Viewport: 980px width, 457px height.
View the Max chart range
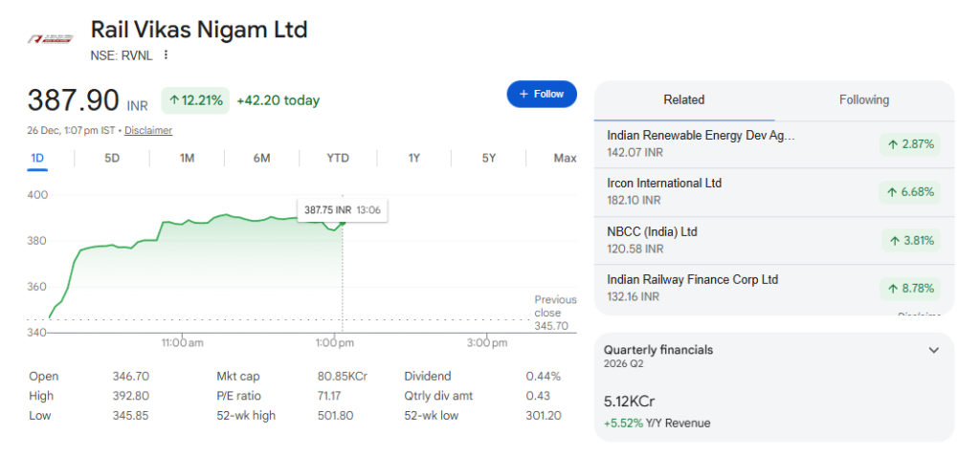tap(565, 158)
